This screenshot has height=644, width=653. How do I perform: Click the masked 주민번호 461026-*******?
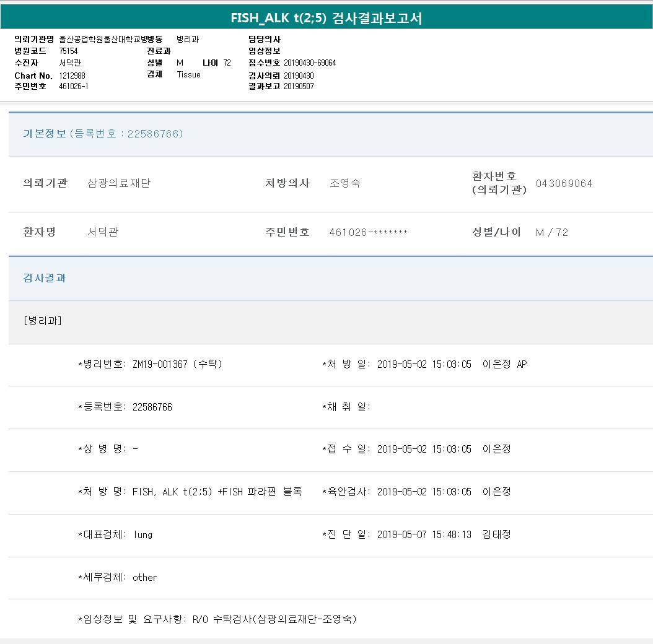(368, 232)
